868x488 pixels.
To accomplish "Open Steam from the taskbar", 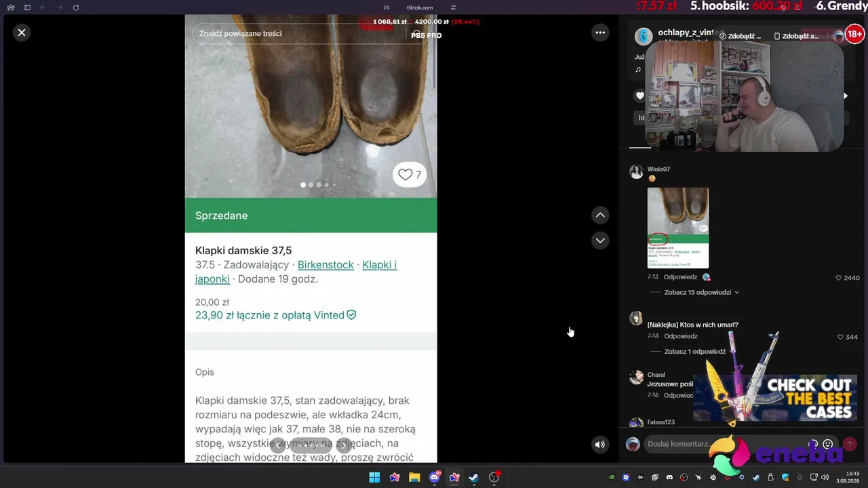I will [474, 478].
